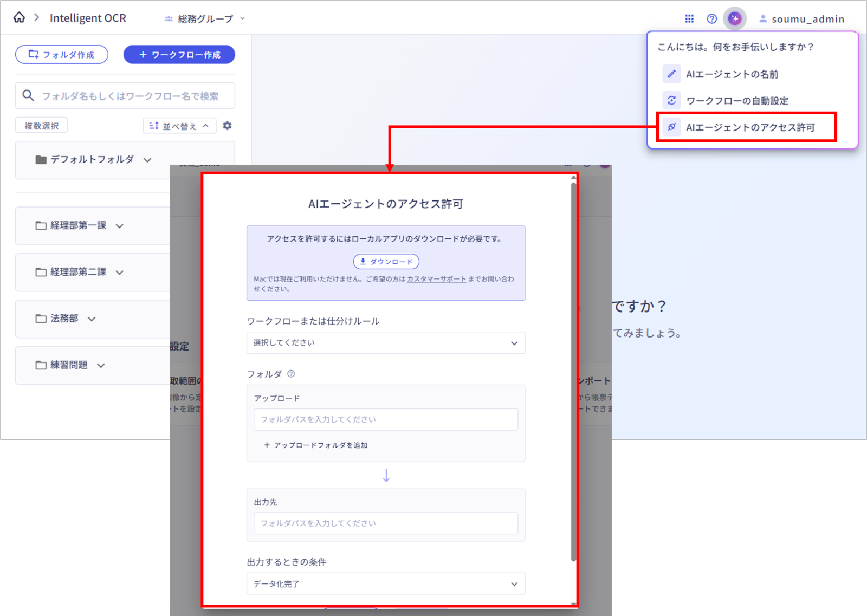Toggle 複数選択 multi-select mode
This screenshot has width=867, height=616.
41,125
